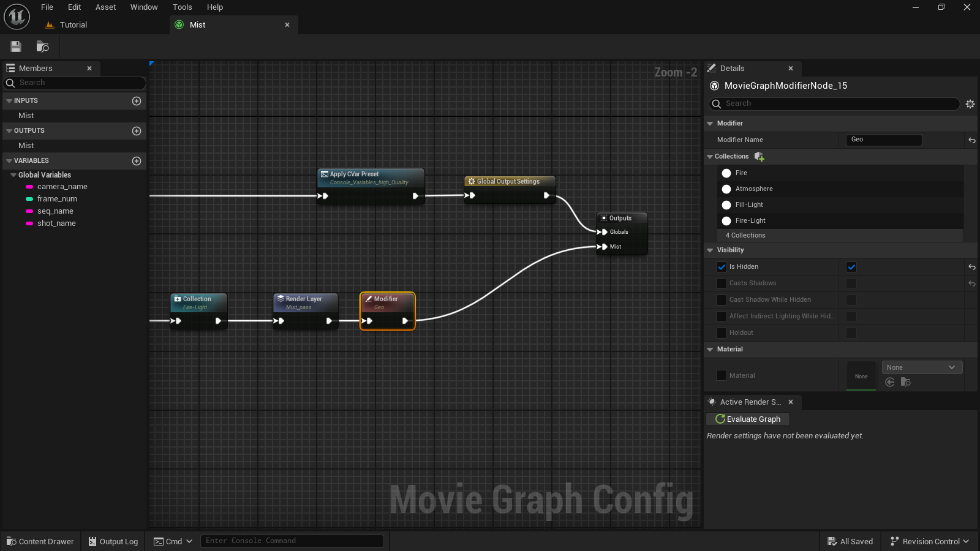Collapse the Collections section
980x551 pixels.
pyautogui.click(x=710, y=157)
